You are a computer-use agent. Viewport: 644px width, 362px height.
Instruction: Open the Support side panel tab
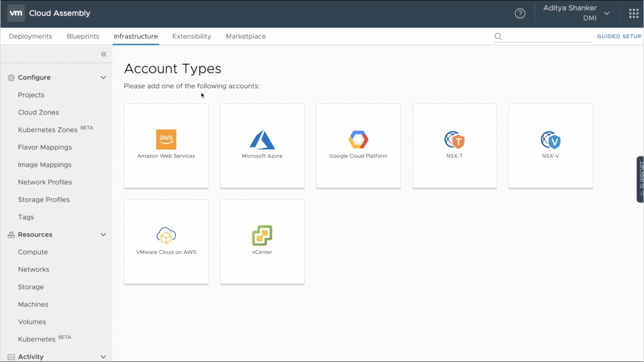(x=640, y=179)
